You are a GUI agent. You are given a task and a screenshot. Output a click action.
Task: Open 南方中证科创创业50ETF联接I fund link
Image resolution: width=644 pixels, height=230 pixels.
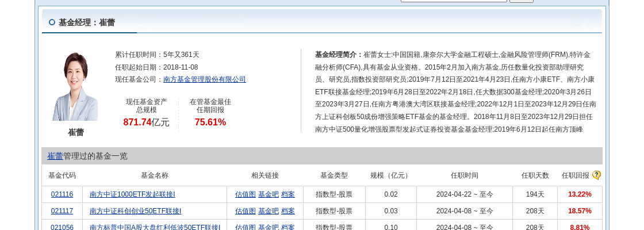(x=136, y=211)
